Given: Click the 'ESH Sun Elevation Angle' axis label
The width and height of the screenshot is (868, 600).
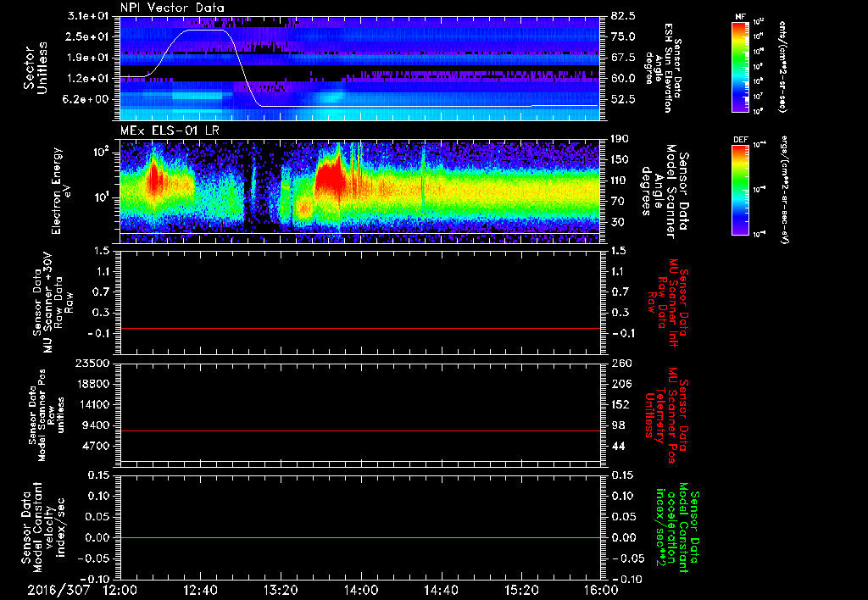Looking at the screenshot, I should click(663, 68).
